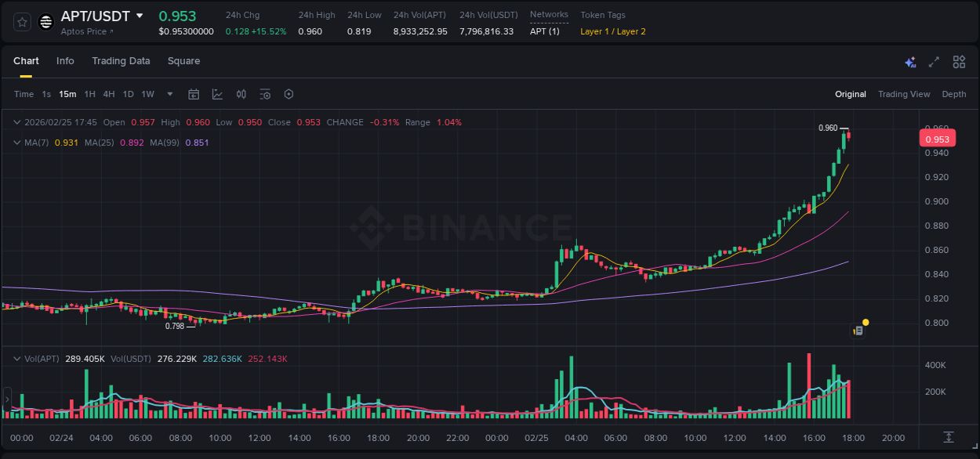Select the 1W timeframe

[147, 94]
